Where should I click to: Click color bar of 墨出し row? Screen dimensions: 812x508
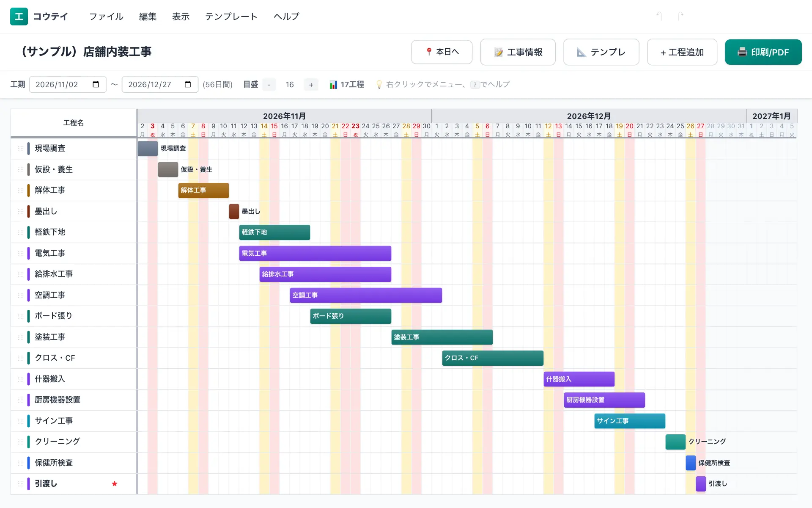click(x=28, y=211)
